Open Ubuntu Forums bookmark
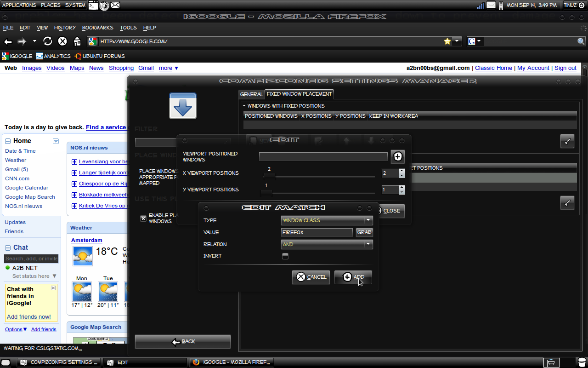Screen dimensions: 588x368 pyautogui.click(x=99, y=56)
